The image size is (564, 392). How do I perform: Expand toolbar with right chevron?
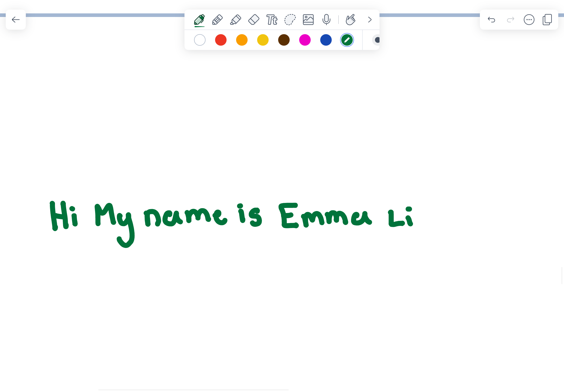click(370, 20)
